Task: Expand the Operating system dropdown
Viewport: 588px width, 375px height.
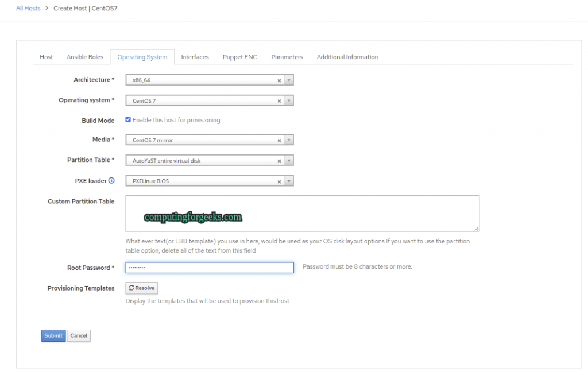Action: point(289,100)
